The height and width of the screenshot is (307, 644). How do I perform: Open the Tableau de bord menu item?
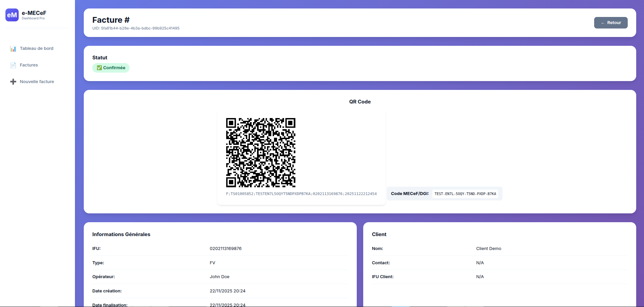tap(37, 49)
